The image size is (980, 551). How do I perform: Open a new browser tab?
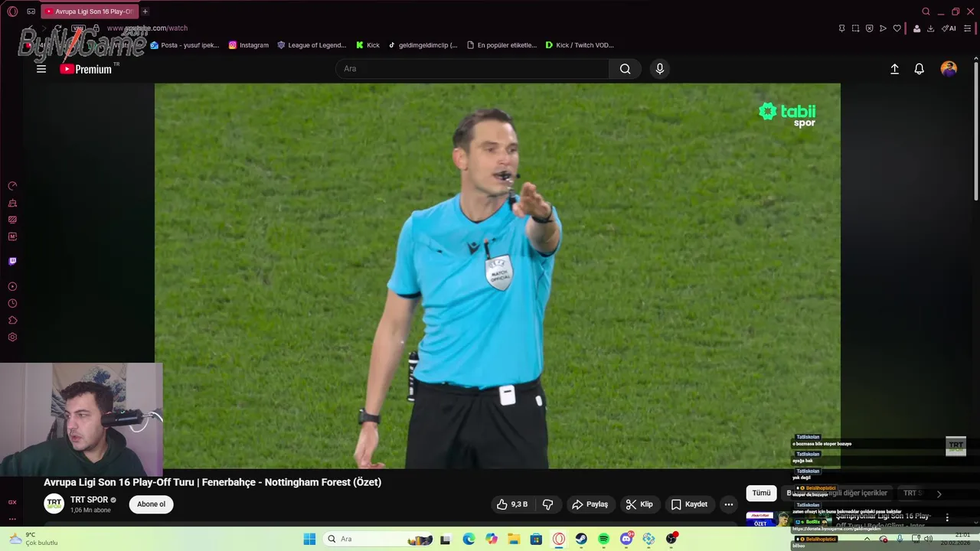145,11
